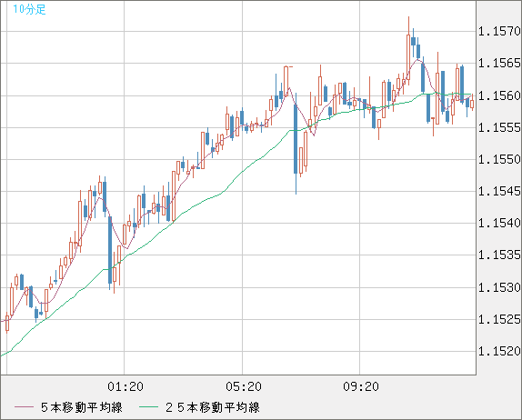The width and height of the screenshot is (522, 420).
Task: Click the green 25-period legend line sample
Action: tap(148, 407)
